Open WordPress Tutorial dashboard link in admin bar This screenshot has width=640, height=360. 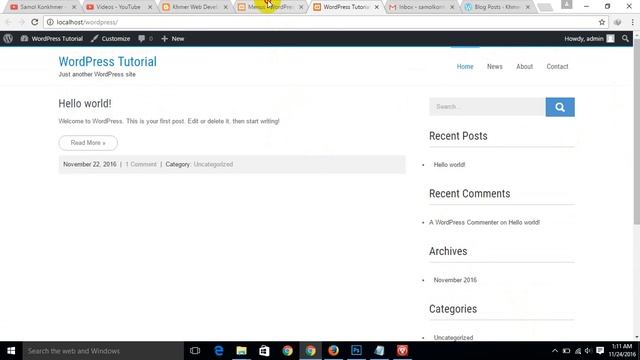tap(52, 38)
